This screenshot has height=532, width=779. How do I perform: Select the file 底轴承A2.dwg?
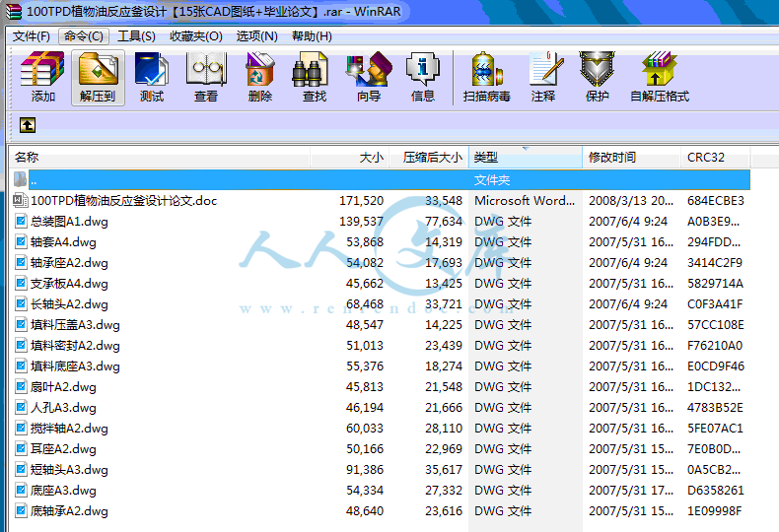pyautogui.click(x=69, y=511)
